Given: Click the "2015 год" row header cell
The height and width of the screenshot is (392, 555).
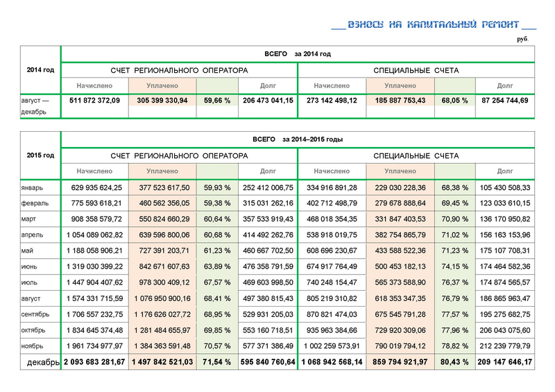Looking at the screenshot, I should pos(40,155).
